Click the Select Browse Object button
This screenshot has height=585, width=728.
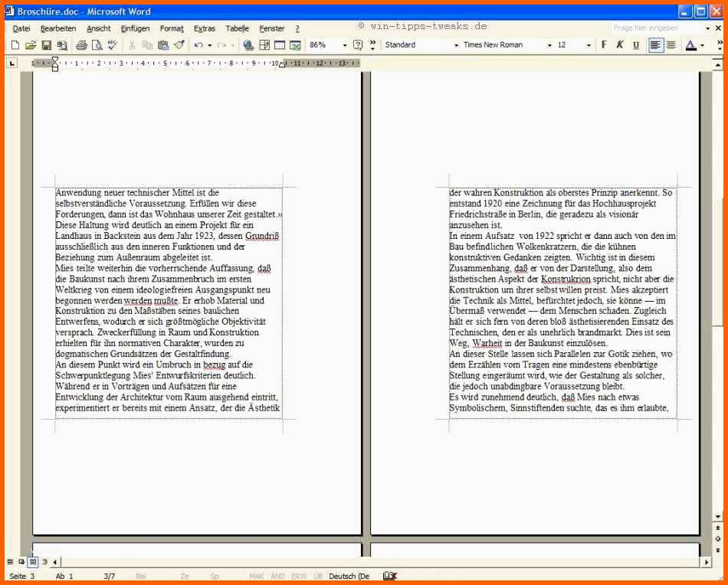[x=718, y=538]
